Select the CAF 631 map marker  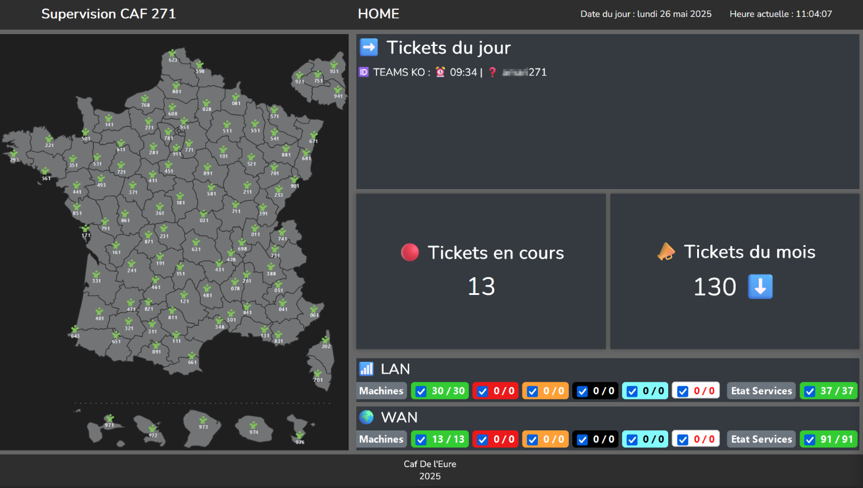click(x=196, y=243)
